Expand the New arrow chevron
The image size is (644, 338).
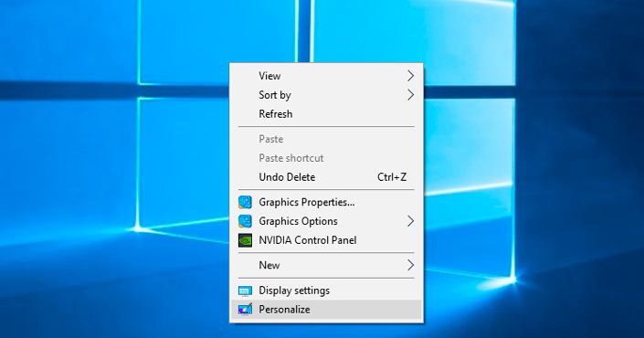[x=410, y=265]
